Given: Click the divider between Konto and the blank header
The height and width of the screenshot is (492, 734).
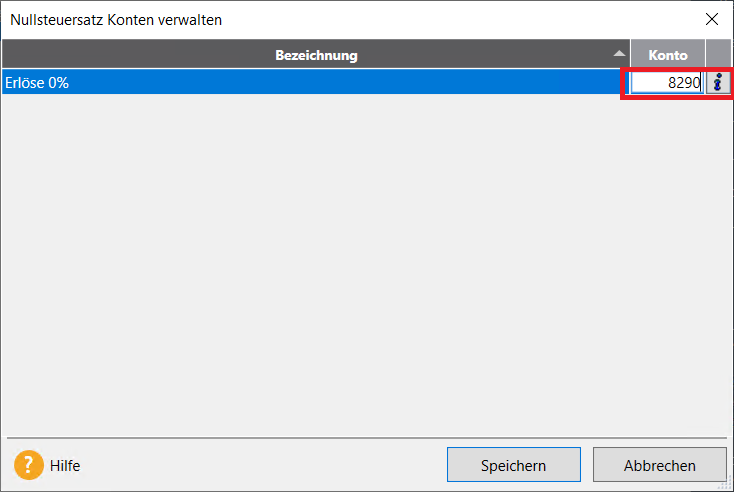Looking at the screenshot, I should pyautogui.click(x=705, y=54).
